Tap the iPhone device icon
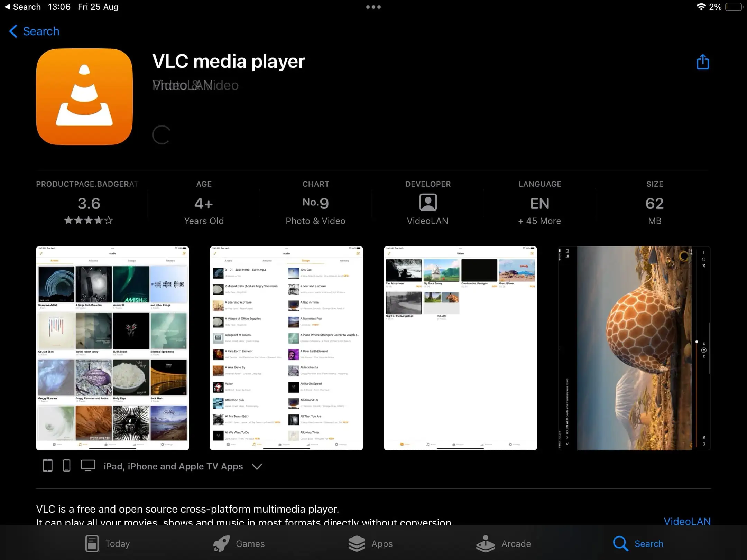The image size is (747, 560). pos(67,466)
